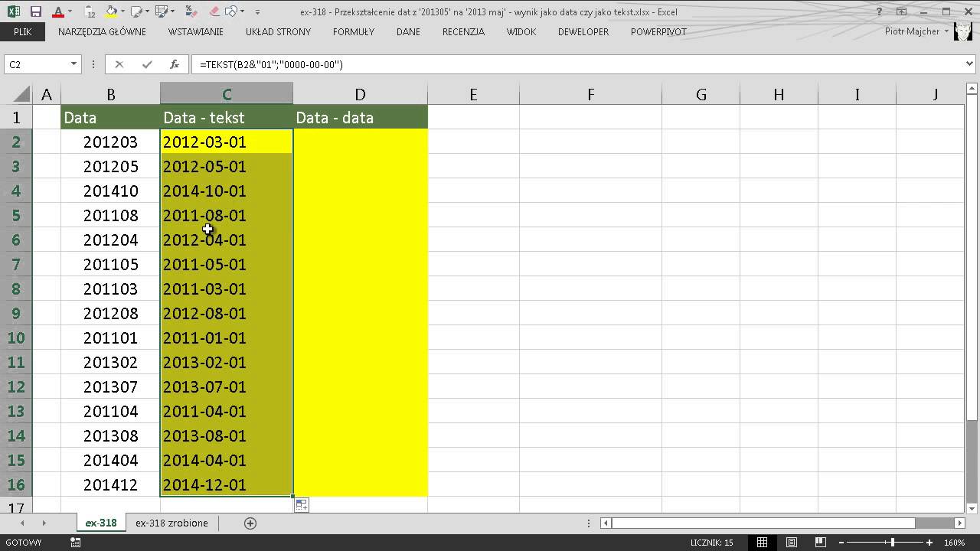Expand the formula bar
The image size is (980, 551).
(970, 64)
